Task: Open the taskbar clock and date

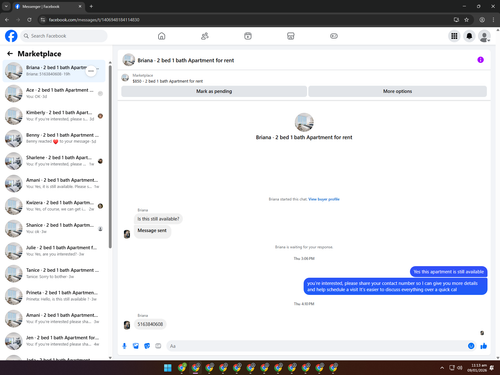Action: point(477,368)
